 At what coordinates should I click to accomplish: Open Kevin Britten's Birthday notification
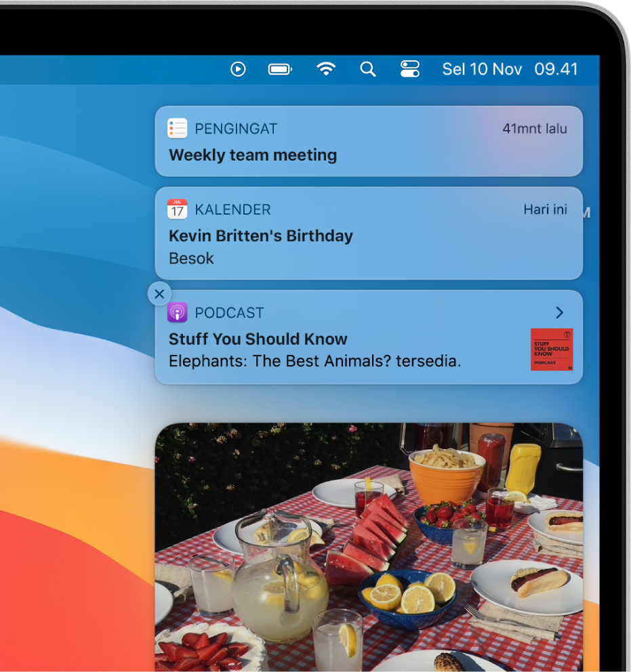261,236
